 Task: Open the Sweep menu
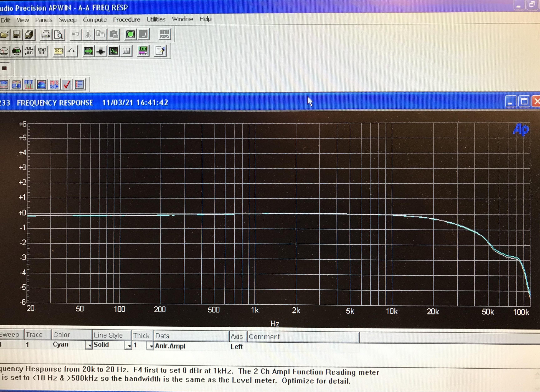pyautogui.click(x=68, y=20)
